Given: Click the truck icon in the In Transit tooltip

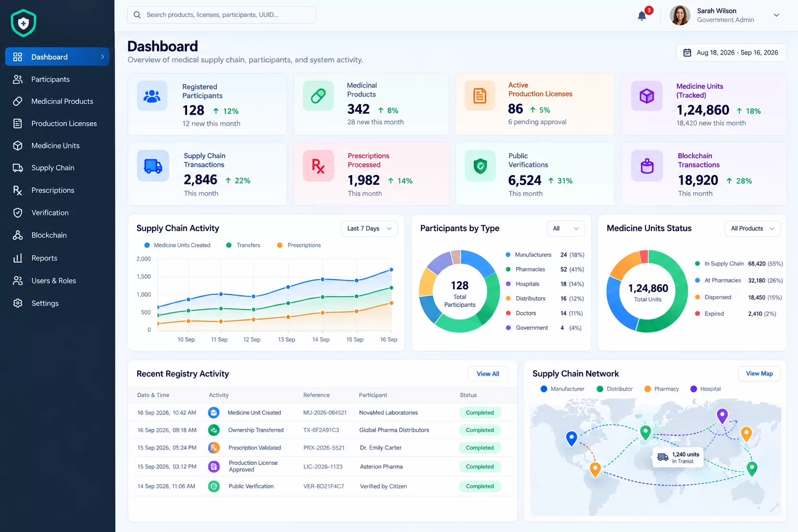Looking at the screenshot, I should tap(663, 457).
